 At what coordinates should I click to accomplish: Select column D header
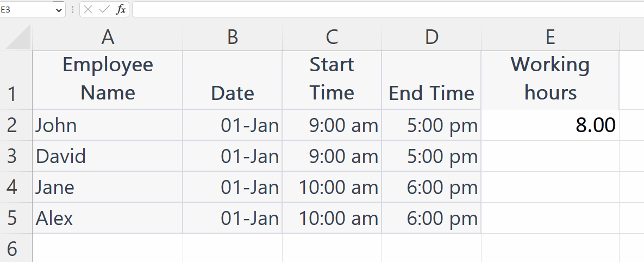432,37
